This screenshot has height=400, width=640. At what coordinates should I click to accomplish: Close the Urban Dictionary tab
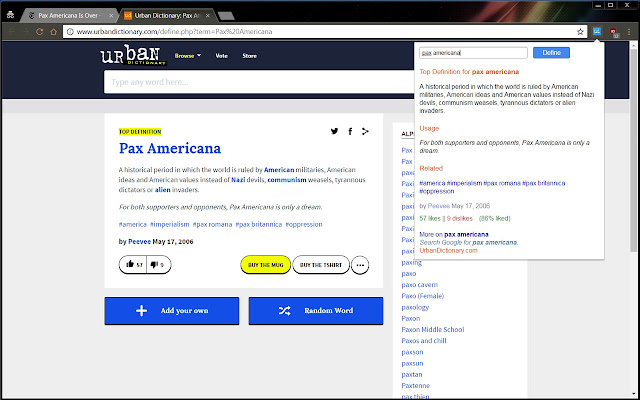coord(208,16)
